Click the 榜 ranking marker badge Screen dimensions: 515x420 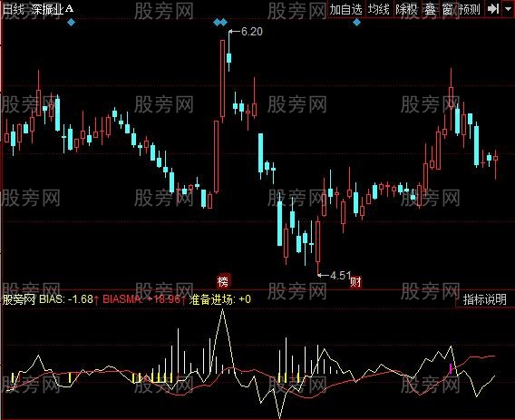(223, 281)
